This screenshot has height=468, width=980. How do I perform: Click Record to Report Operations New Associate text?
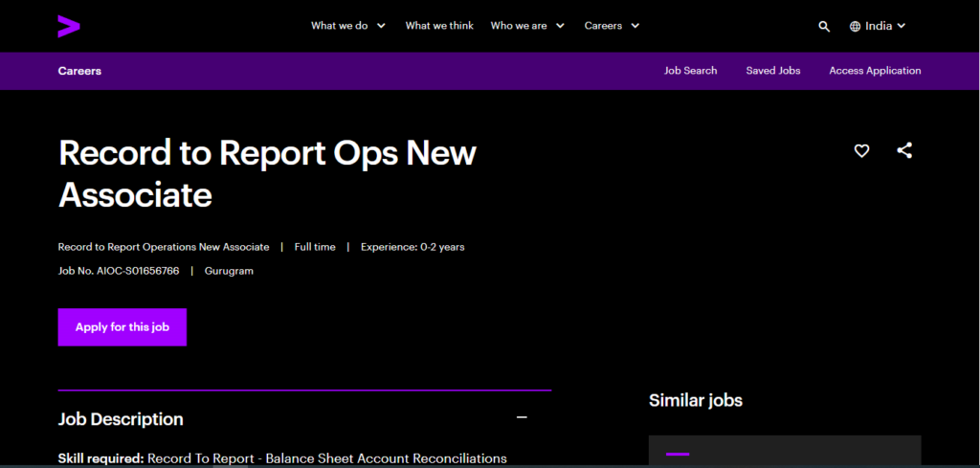164,247
